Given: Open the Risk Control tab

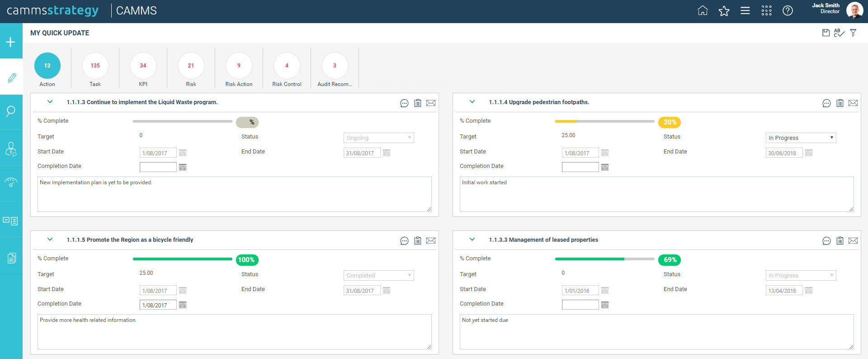Looking at the screenshot, I should tap(287, 69).
